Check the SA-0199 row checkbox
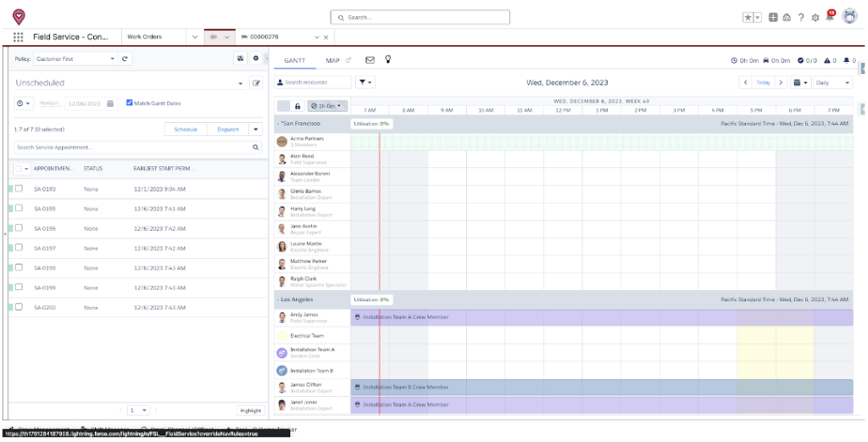The width and height of the screenshot is (868, 442). [19, 287]
